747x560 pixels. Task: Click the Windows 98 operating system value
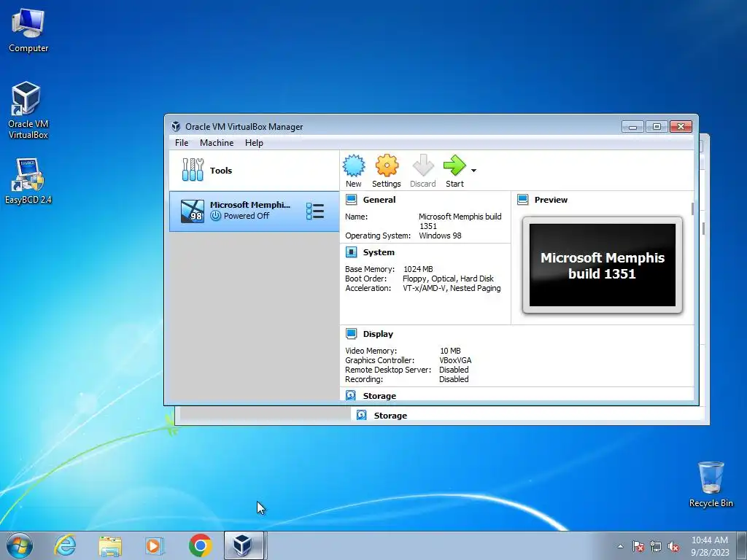click(440, 236)
